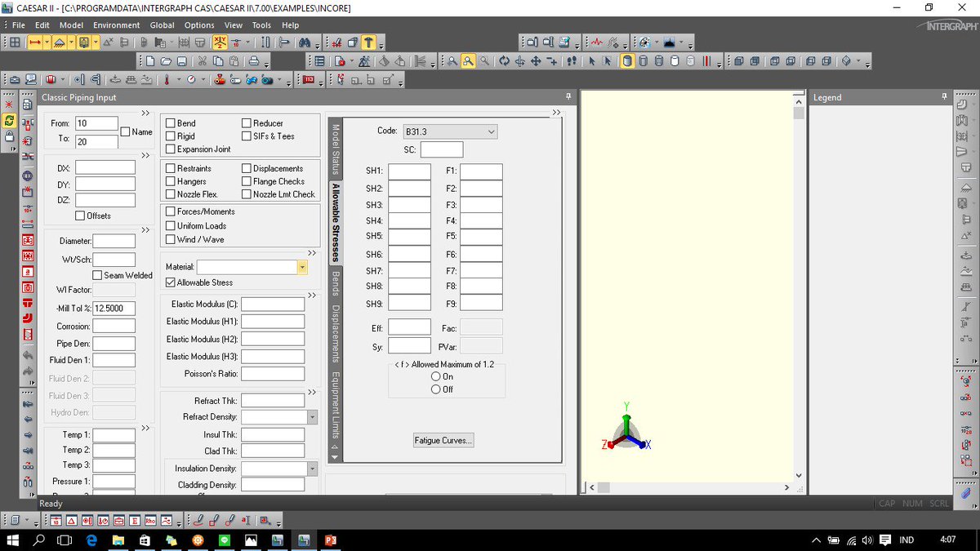Click the pressure gauge display icon
The image size is (980, 551).
pyautogui.click(x=191, y=80)
